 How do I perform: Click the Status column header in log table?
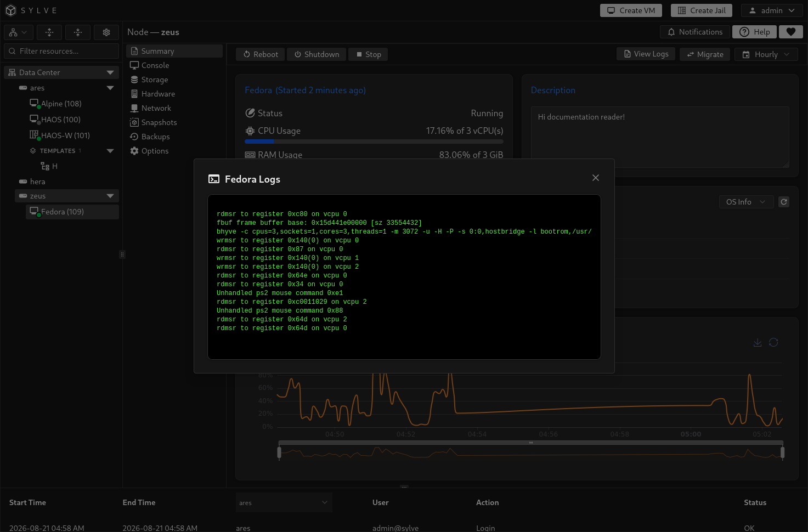(x=755, y=502)
